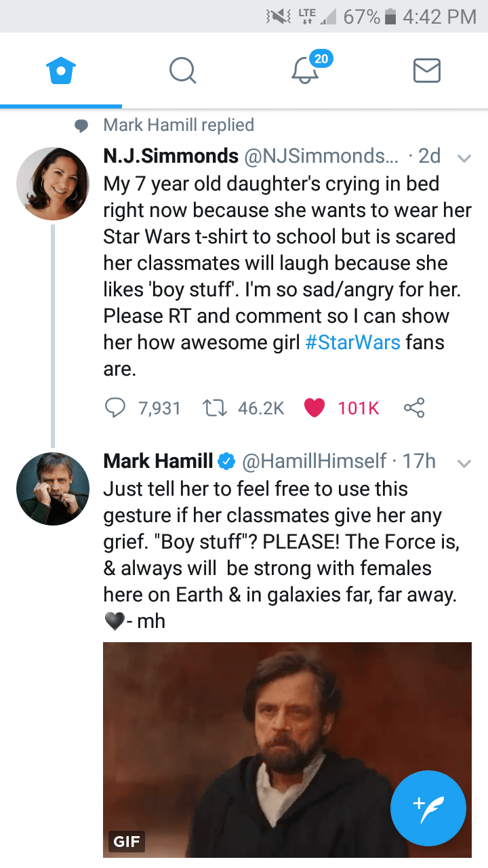Open the Search tab
Screen dimensions: 488x868
pyautogui.click(x=183, y=71)
